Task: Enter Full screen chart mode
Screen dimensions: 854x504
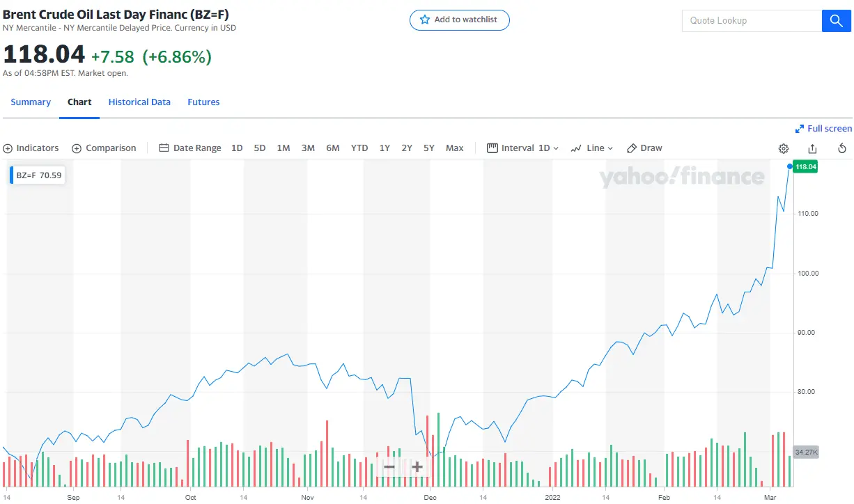Action: pos(823,129)
